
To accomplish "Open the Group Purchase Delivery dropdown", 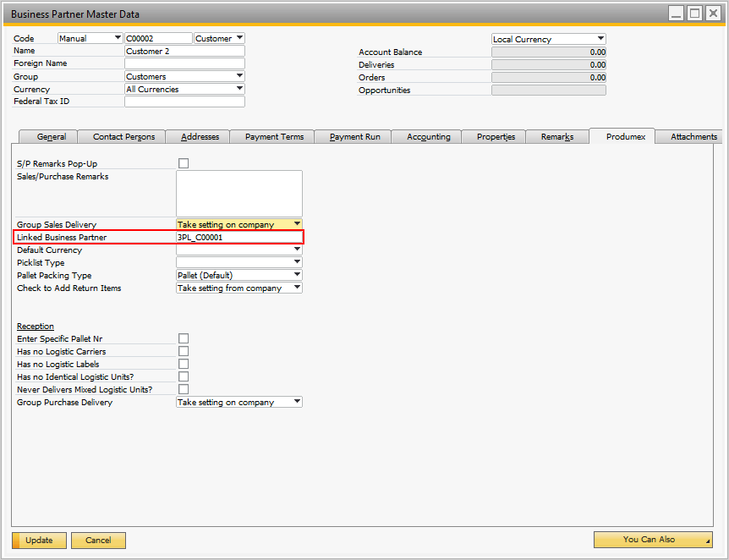I will pos(297,402).
